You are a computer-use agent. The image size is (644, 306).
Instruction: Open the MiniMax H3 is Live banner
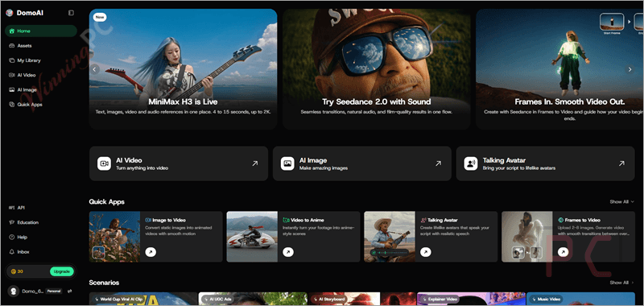click(x=184, y=69)
